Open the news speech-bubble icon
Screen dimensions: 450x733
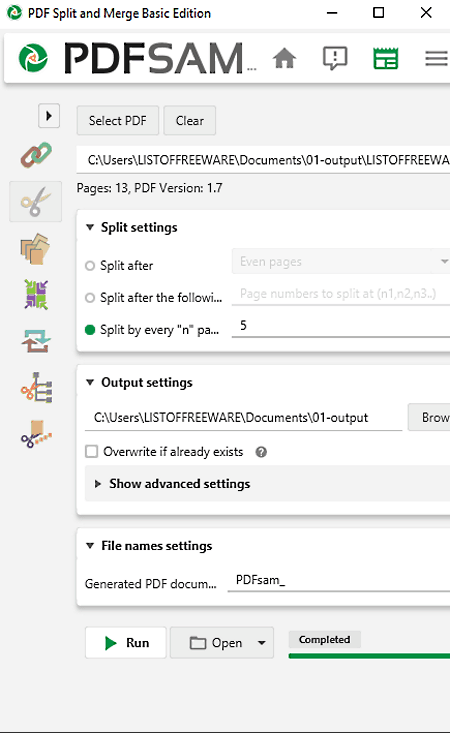coord(335,58)
